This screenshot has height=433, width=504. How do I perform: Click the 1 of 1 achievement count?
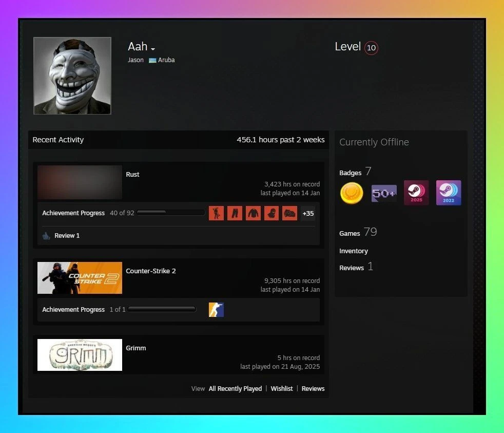118,310
